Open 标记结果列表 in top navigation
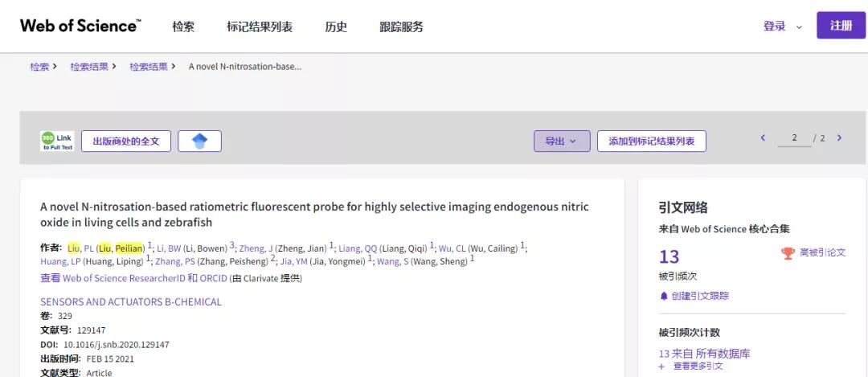The width and height of the screenshot is (868, 377). tap(260, 27)
